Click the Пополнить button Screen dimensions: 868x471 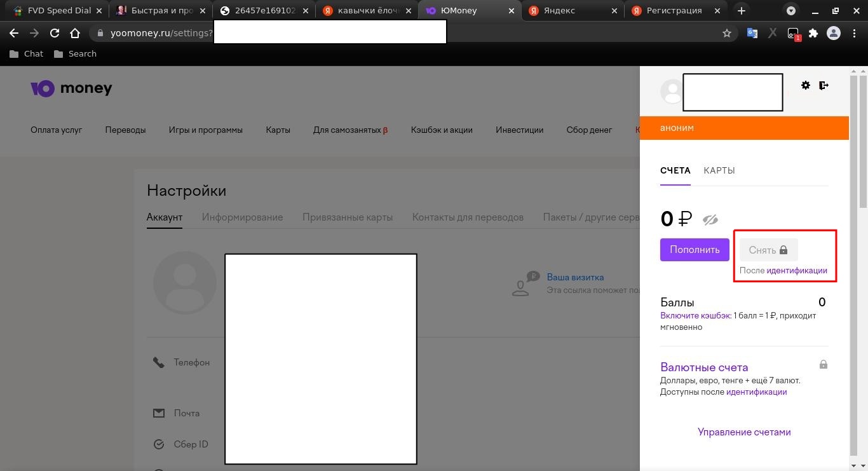point(694,249)
